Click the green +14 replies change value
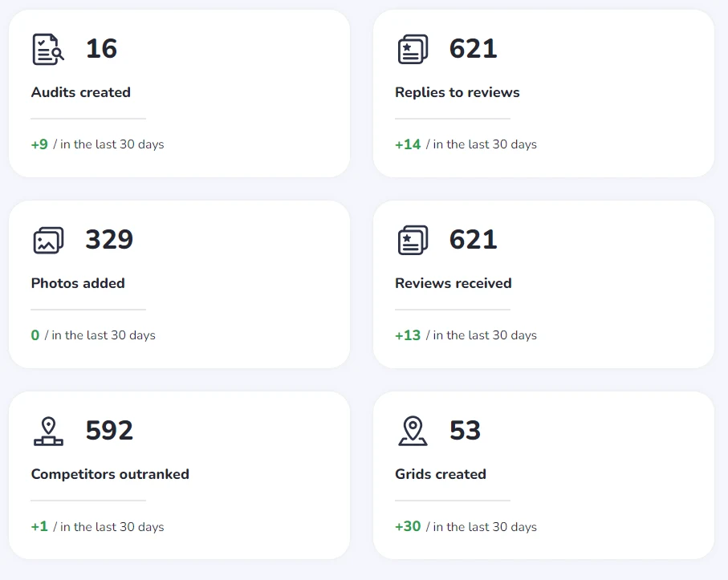The width and height of the screenshot is (728, 580). (x=408, y=144)
